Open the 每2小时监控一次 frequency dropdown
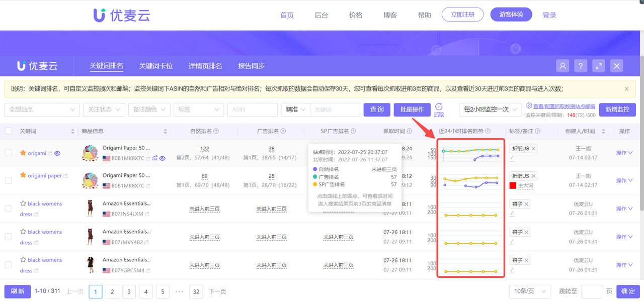The width and height of the screenshot is (644, 302). [x=490, y=110]
